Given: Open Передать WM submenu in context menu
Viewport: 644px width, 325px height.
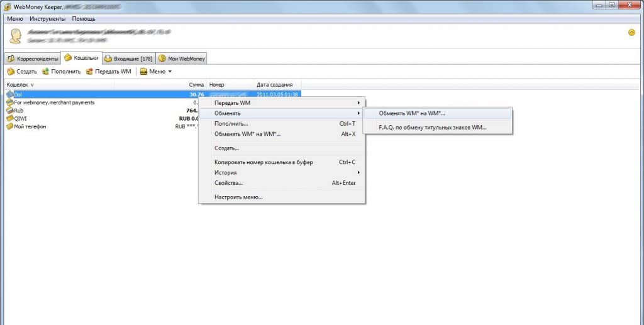Looking at the screenshot, I should (281, 103).
